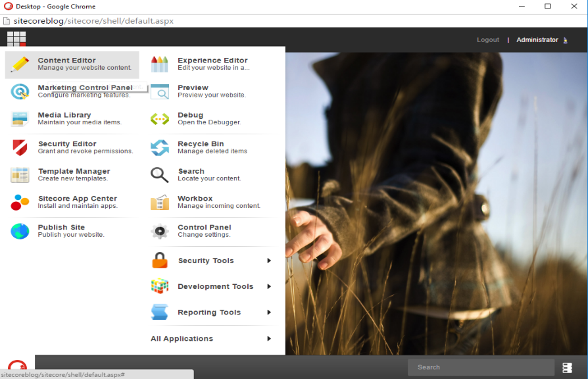588x379 pixels.
Task: Open the Recycle Bin menu entry
Action: [212, 147]
